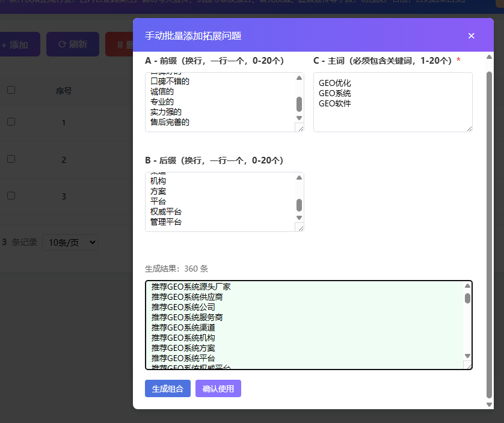Click scroll-down arrow in prefix textarea
The height and width of the screenshot is (423, 504).
300,118
